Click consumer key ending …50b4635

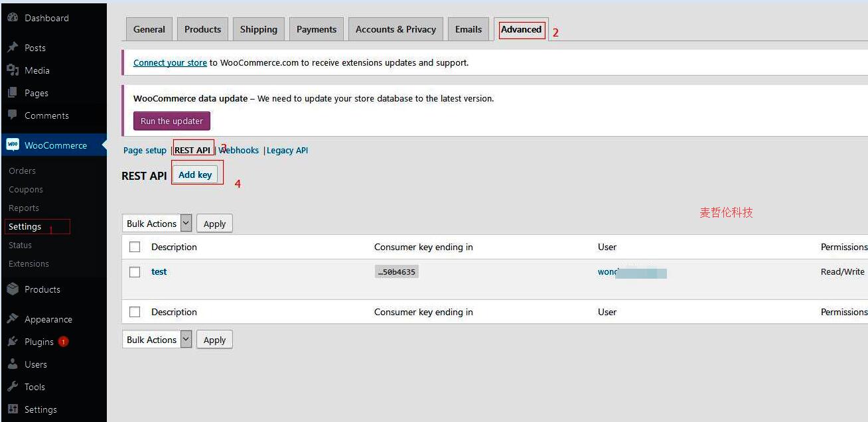coord(397,272)
